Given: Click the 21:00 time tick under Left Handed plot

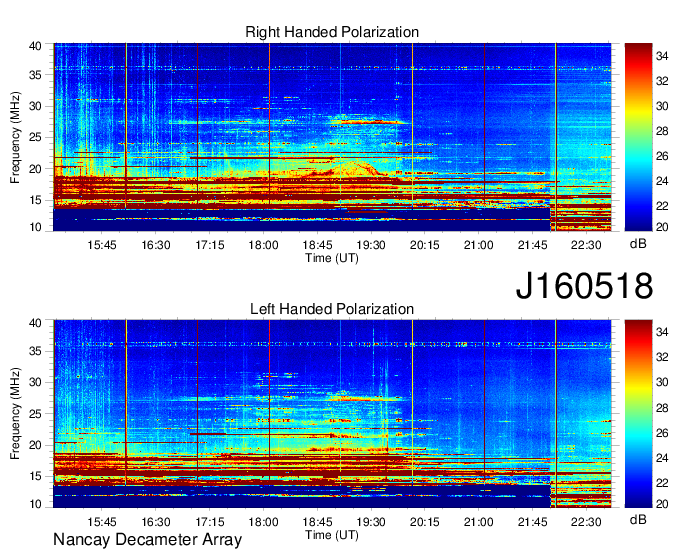Looking at the screenshot, I should coord(478,522).
